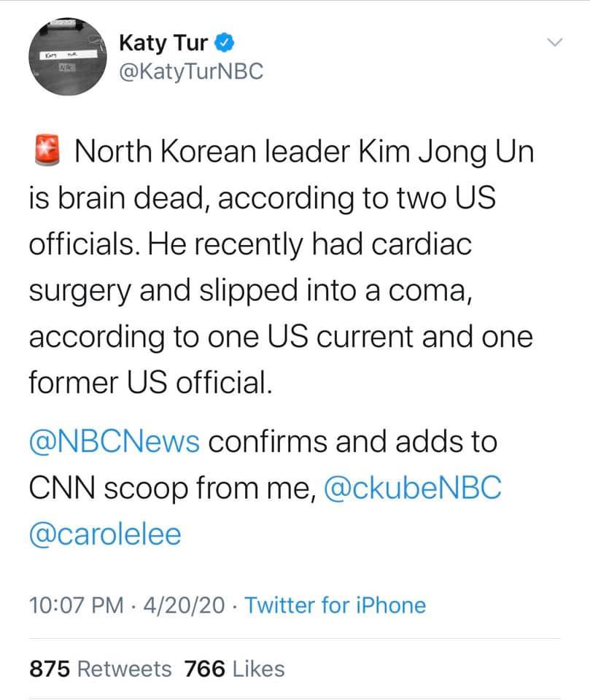Image resolution: width=590 pixels, height=700 pixels.
Task: Click the 'former US official' line
Action: pyautogui.click(x=150, y=383)
